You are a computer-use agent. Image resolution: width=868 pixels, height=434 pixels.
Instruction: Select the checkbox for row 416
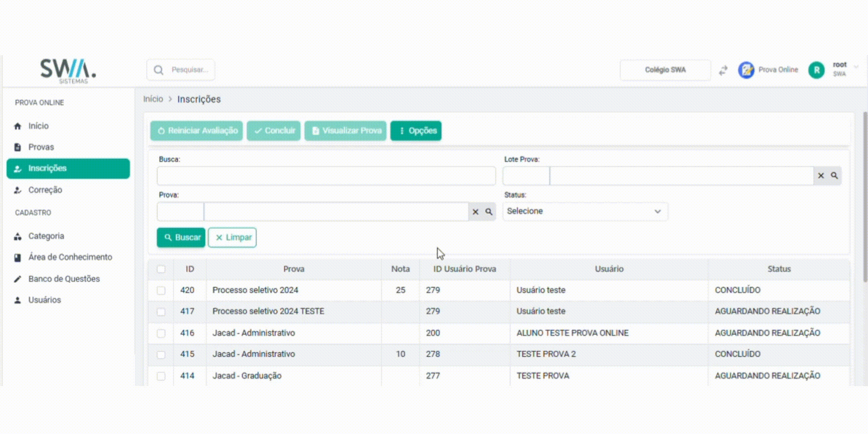click(161, 333)
